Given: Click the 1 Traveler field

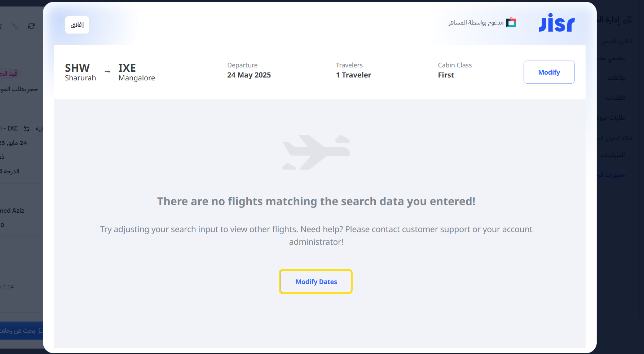Looking at the screenshot, I should (x=353, y=75).
